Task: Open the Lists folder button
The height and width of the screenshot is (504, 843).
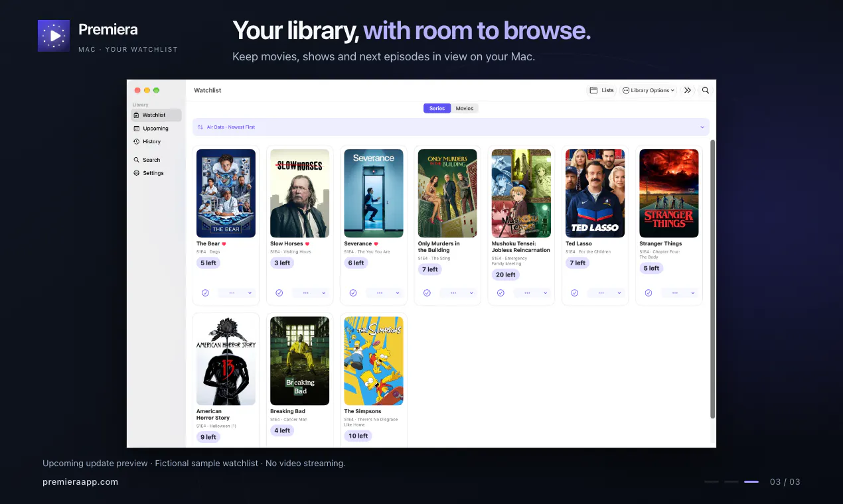Action: pyautogui.click(x=602, y=90)
